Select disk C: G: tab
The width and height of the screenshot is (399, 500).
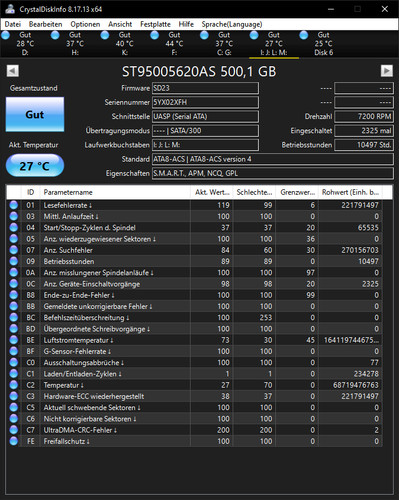pyautogui.click(x=224, y=44)
